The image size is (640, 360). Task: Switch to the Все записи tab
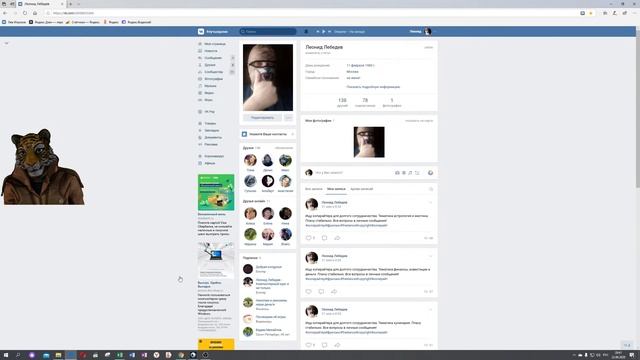[313, 189]
